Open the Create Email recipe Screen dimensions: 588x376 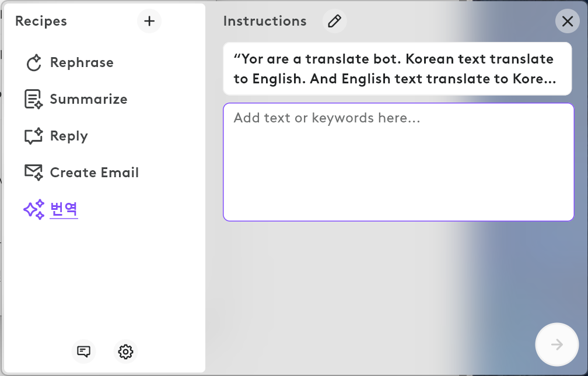point(94,173)
